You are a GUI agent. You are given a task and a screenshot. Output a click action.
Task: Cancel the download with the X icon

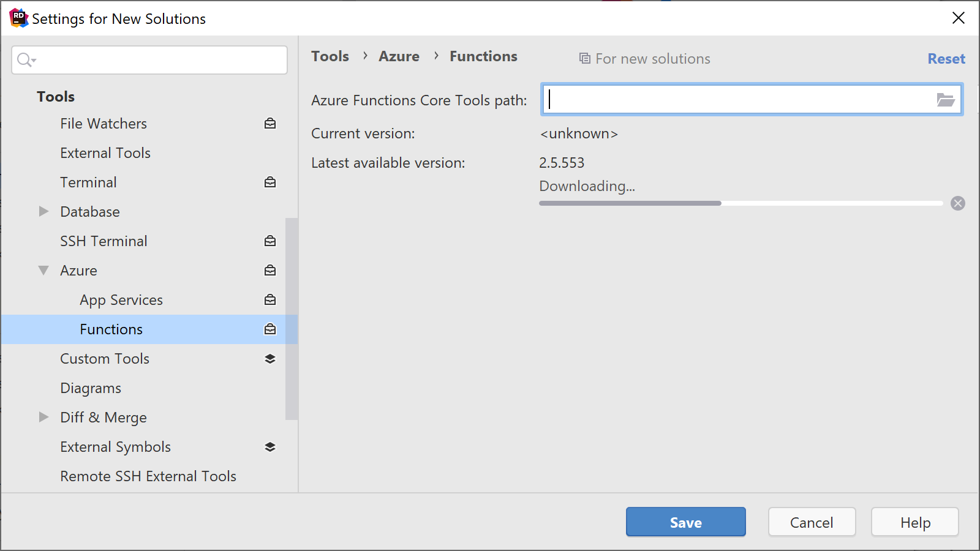(958, 203)
